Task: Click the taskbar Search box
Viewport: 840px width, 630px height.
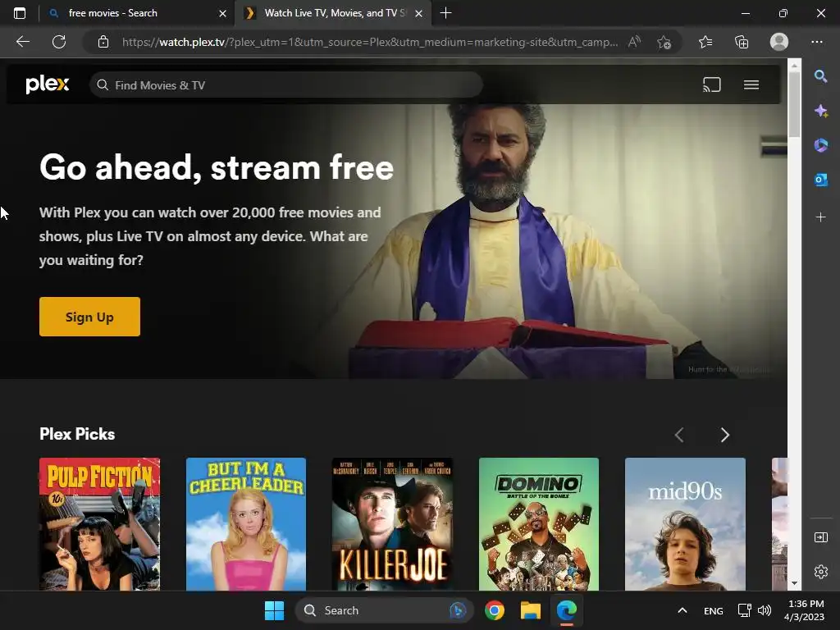Action: click(x=385, y=610)
